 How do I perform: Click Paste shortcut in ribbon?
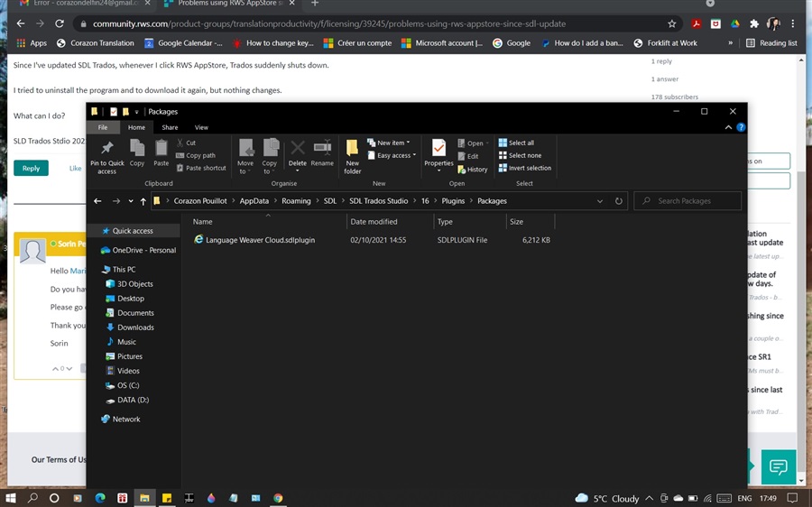pos(201,168)
